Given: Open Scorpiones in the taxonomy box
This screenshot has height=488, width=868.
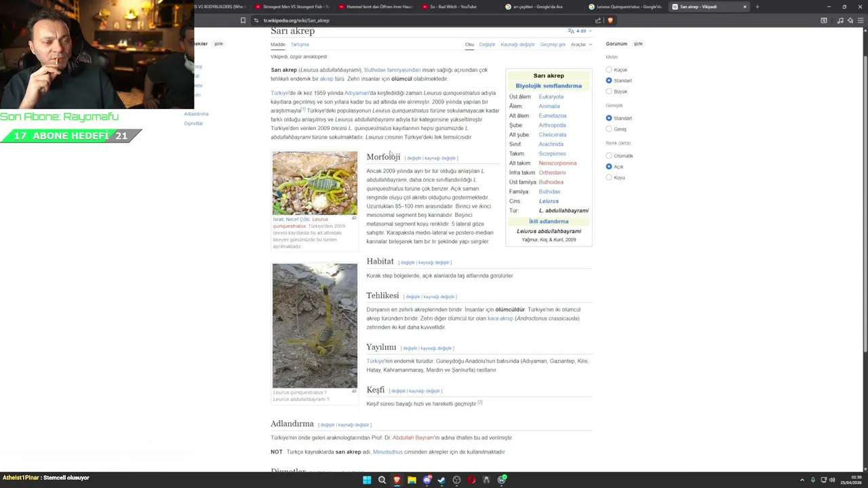Looking at the screenshot, I should 552,154.
